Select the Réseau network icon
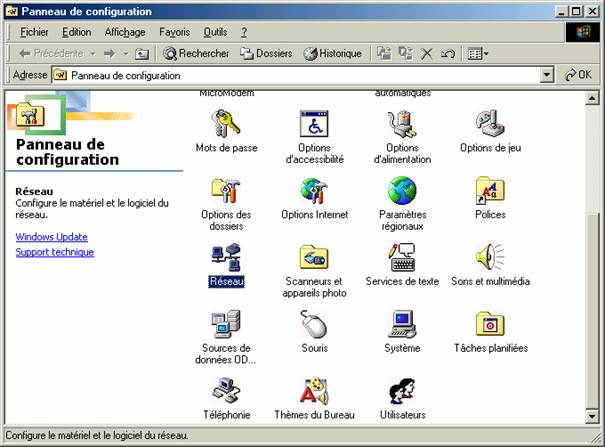 point(226,257)
